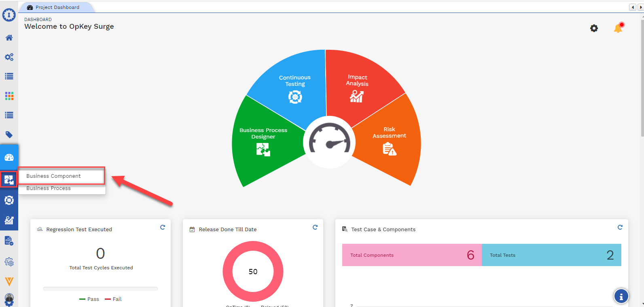Click the DASHBOARD breadcrumb label

pos(38,19)
